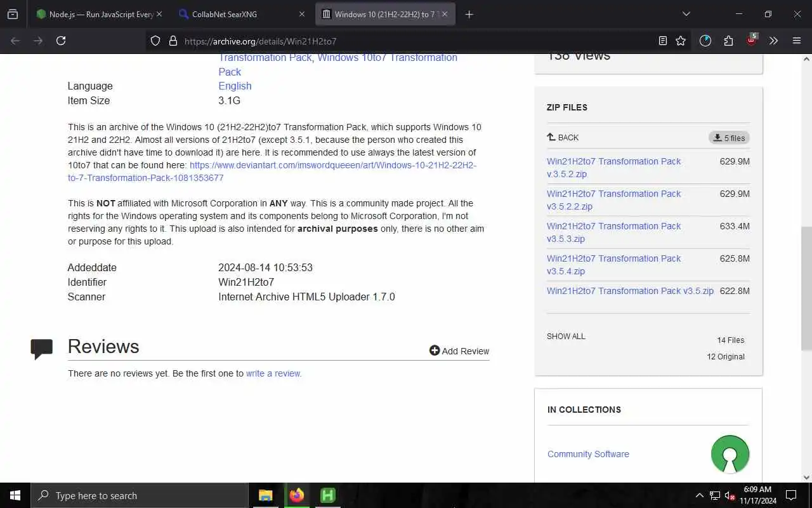Open the English language link
812x508 pixels.
coord(235,86)
